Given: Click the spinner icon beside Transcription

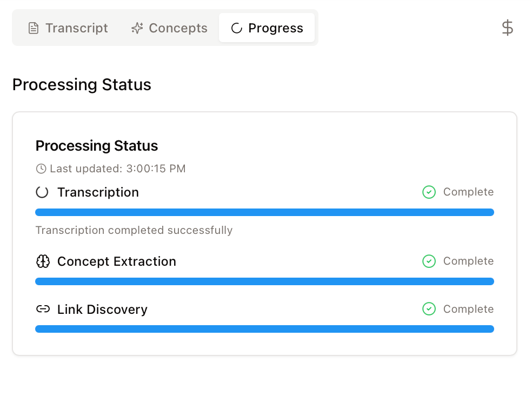Looking at the screenshot, I should [42, 192].
